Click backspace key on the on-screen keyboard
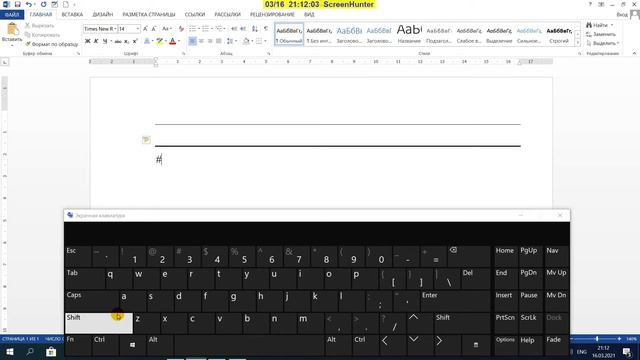The image size is (640, 360). click(x=468, y=256)
